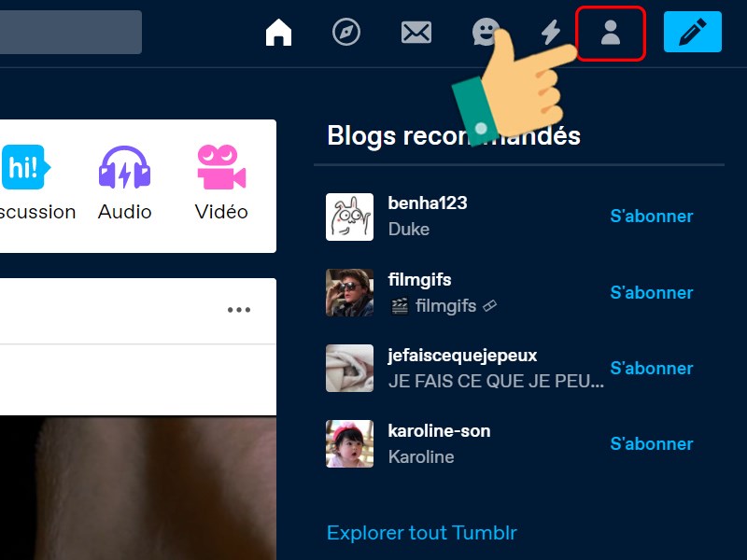Open the post's three-dot options menu
The width and height of the screenshot is (747, 560).
239,310
